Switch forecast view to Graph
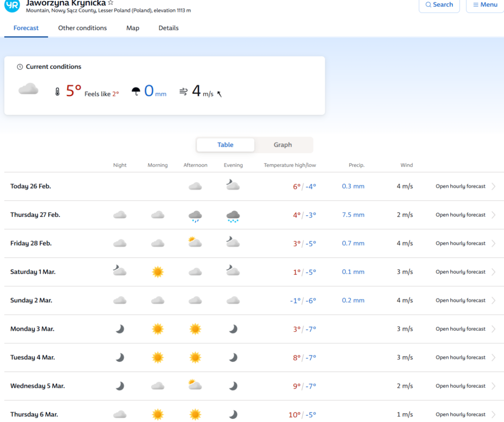This screenshot has width=504, height=422. coord(283,145)
